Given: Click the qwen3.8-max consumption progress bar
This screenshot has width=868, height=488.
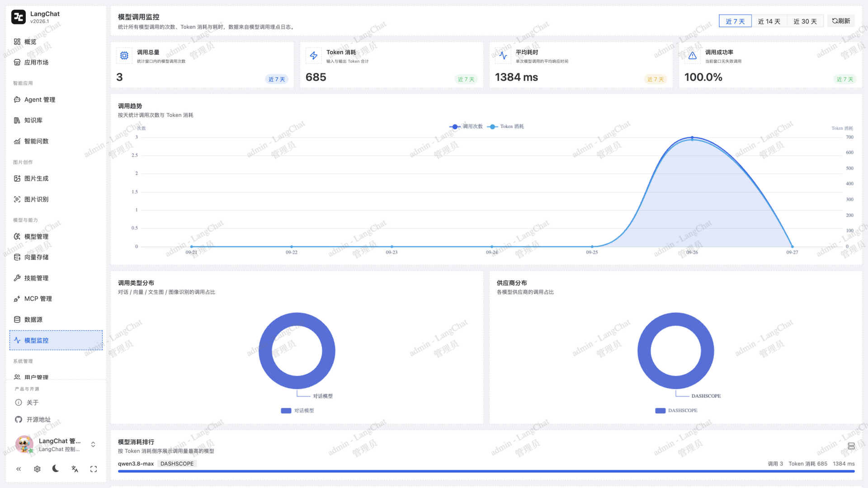Looking at the screenshot, I should click(x=486, y=471).
